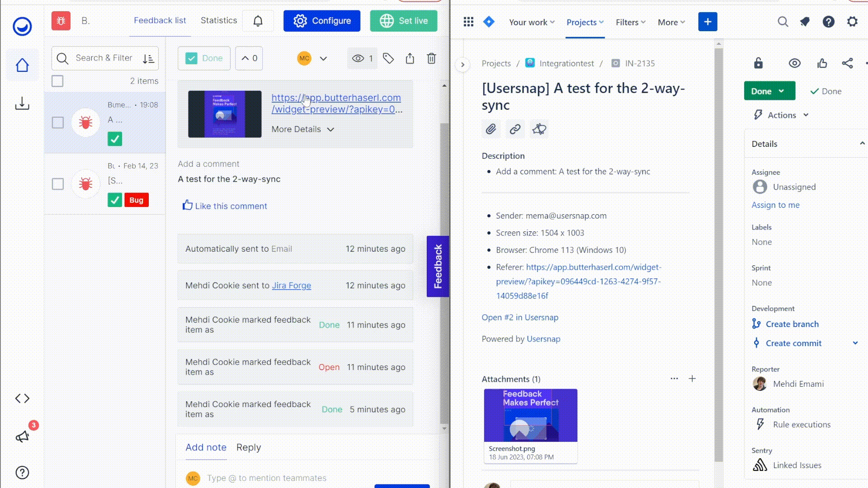Open the MC assignee dropdown chevron
Image resolution: width=868 pixels, height=488 pixels.
[323, 58]
